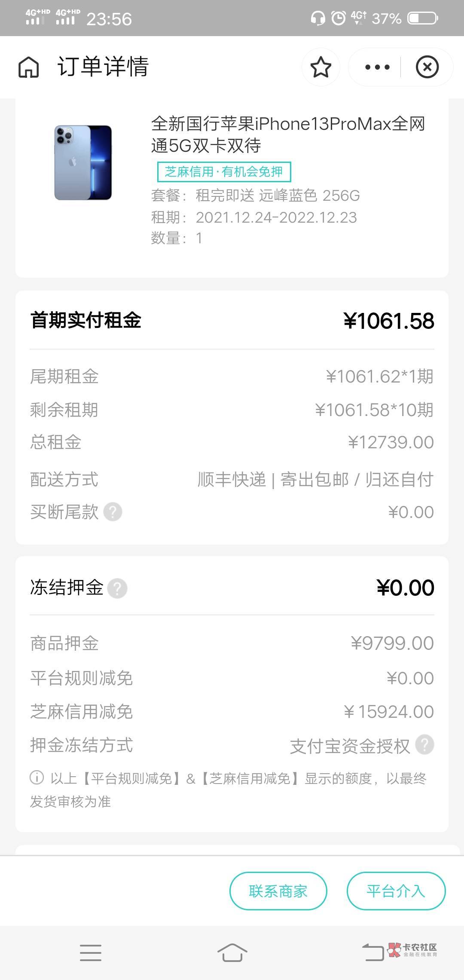Open the three-dots more options menu
The width and height of the screenshot is (464, 980).
tap(377, 67)
